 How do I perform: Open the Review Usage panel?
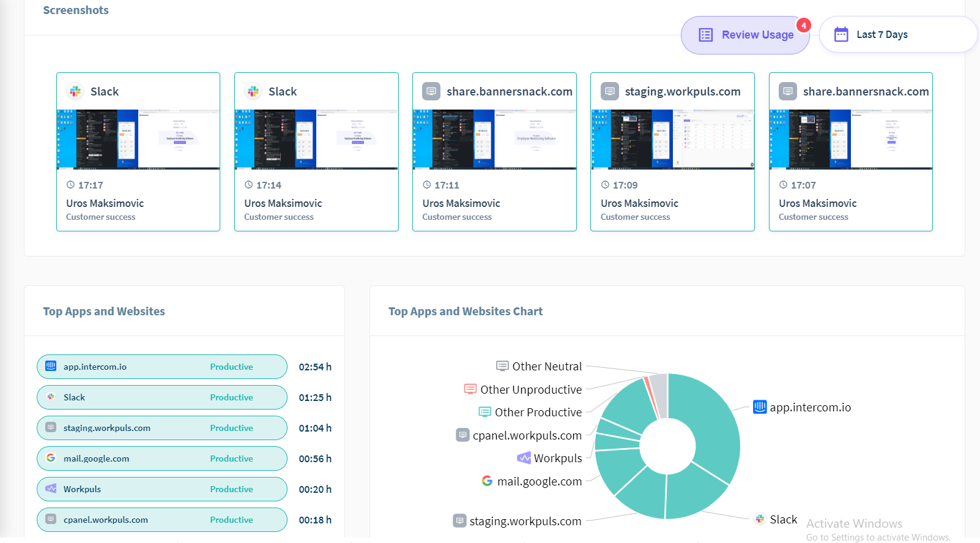pos(745,35)
